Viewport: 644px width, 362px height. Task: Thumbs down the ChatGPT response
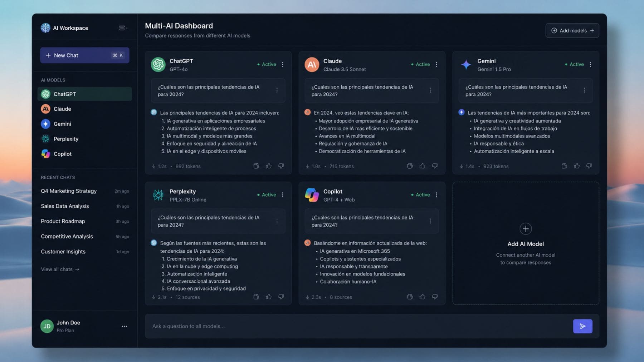click(281, 166)
